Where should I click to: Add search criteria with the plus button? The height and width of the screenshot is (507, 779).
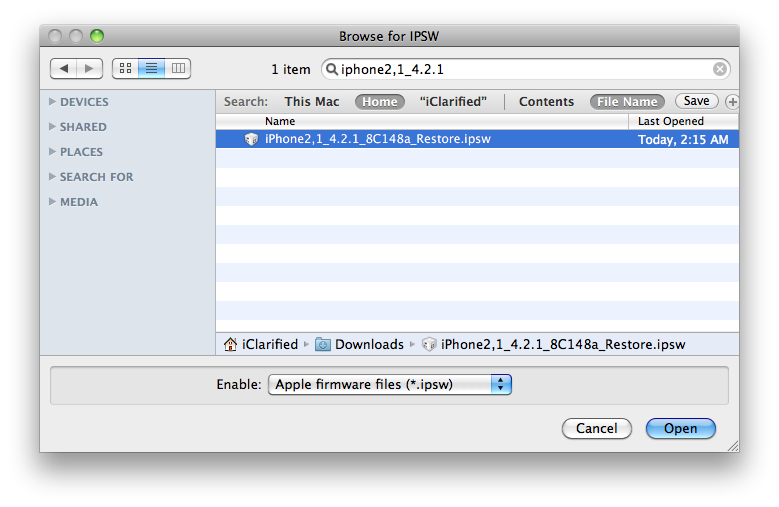click(x=732, y=102)
